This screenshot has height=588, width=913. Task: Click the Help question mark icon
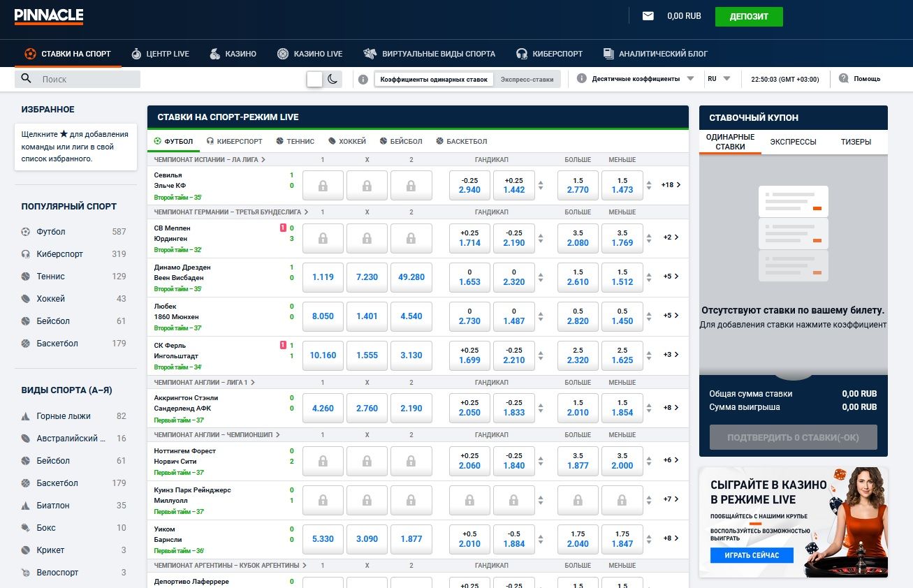(x=843, y=79)
